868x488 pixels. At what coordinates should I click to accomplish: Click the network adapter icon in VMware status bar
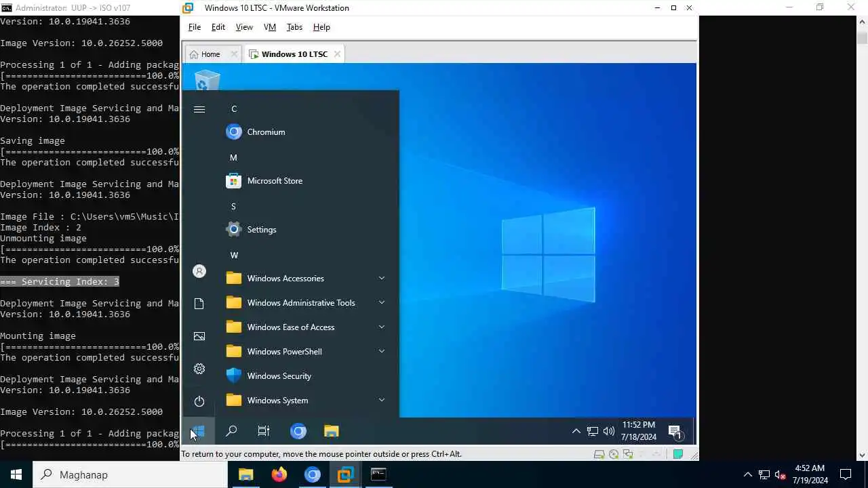(x=628, y=454)
